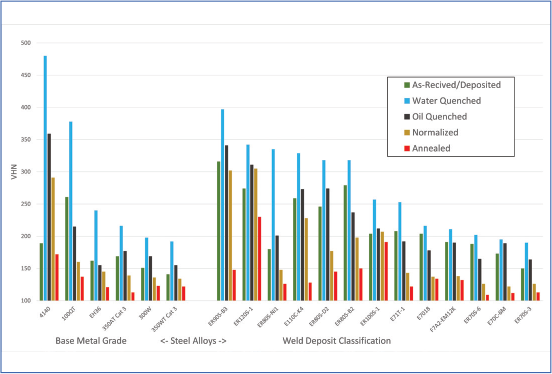Click the black Oil Quenched bar for E110C-K4
Viewport: 552px width, 374px height.
302,245
